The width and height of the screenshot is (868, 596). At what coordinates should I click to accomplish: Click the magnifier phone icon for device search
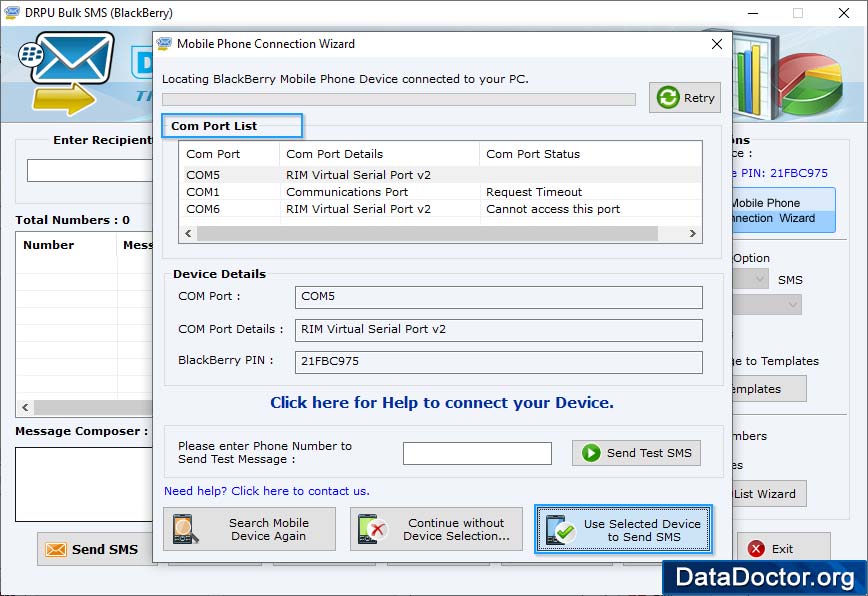coord(185,529)
